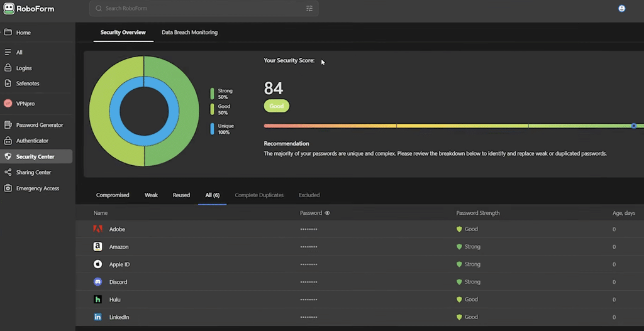This screenshot has width=644, height=331.
Task: Click the All list icon
Action: tap(8, 53)
